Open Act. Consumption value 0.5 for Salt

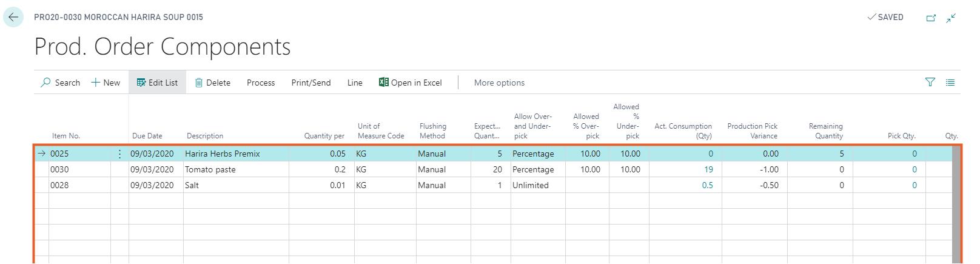coord(707,186)
